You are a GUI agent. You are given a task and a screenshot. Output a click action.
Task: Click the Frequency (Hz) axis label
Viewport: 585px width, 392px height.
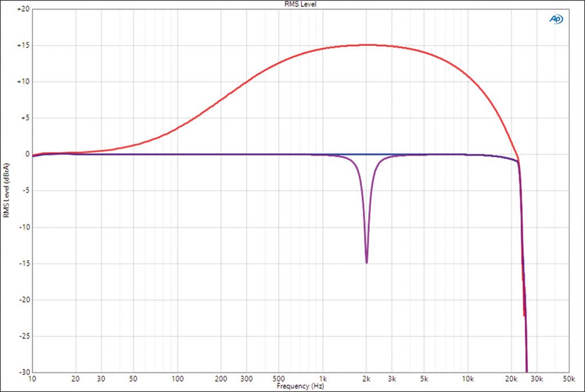pos(300,386)
